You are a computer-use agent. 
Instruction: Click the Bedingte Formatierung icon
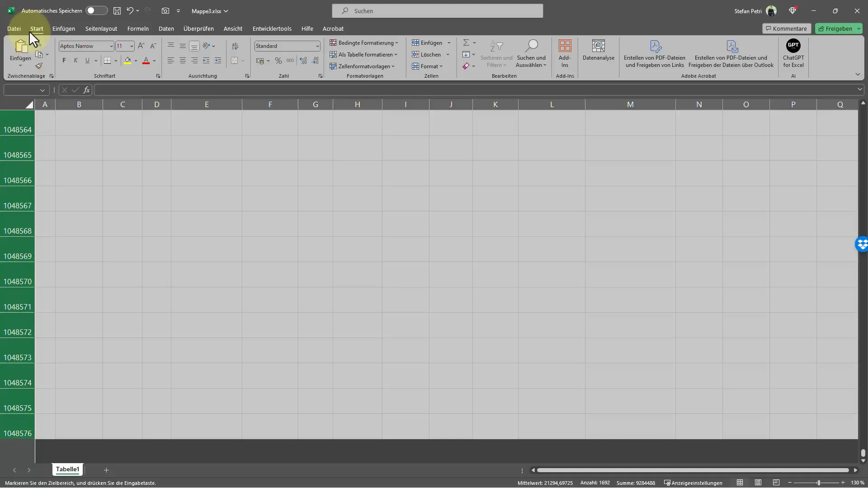[x=333, y=42]
